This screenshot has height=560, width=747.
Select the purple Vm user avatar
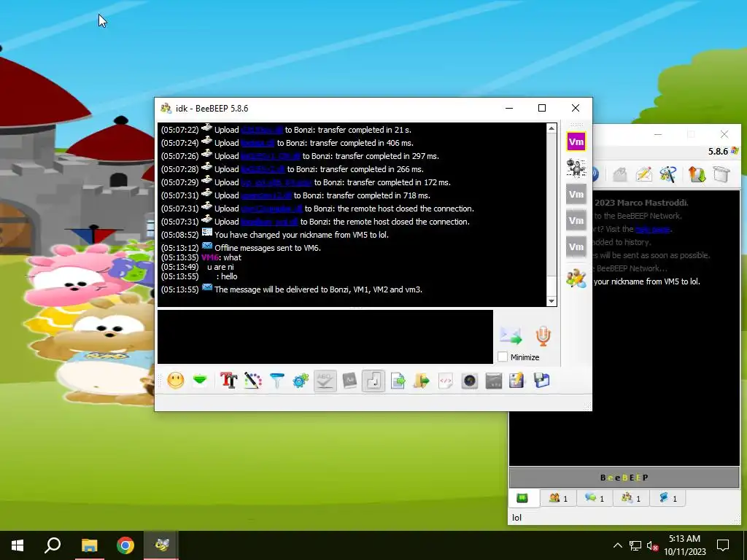576,141
